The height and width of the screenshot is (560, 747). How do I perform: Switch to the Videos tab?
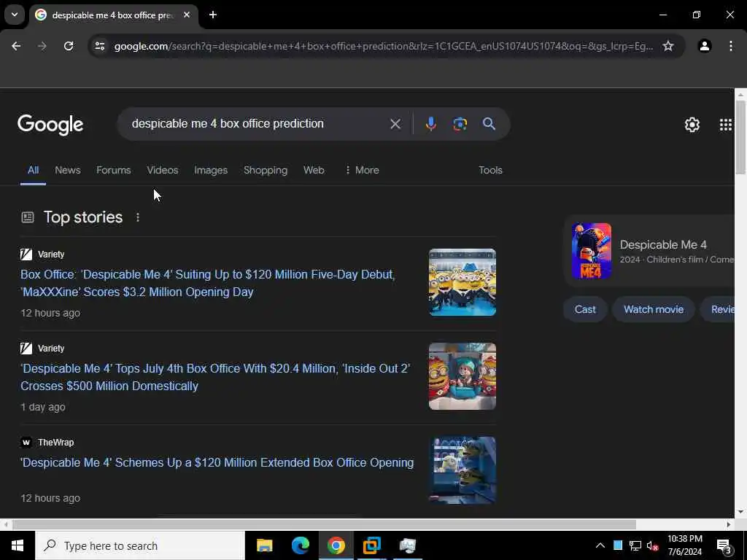pos(163,170)
